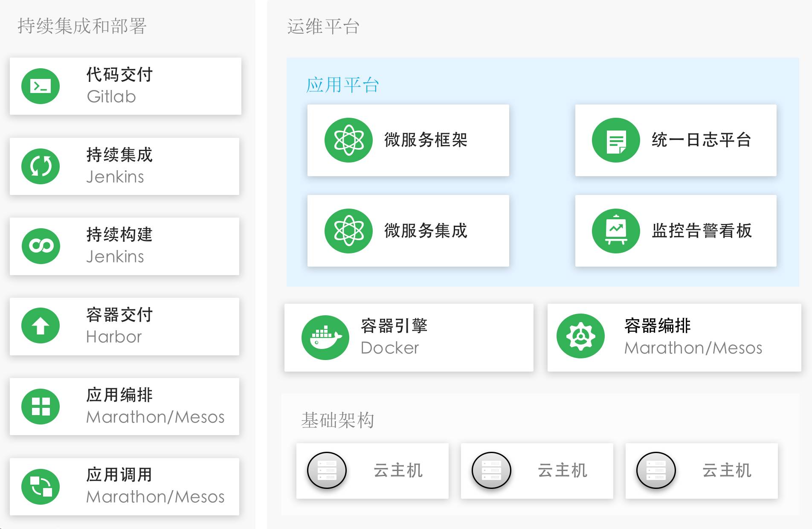Image resolution: width=812 pixels, height=529 pixels.
Task: Click the terminal icon beside 代码交付
Action: pos(41,86)
